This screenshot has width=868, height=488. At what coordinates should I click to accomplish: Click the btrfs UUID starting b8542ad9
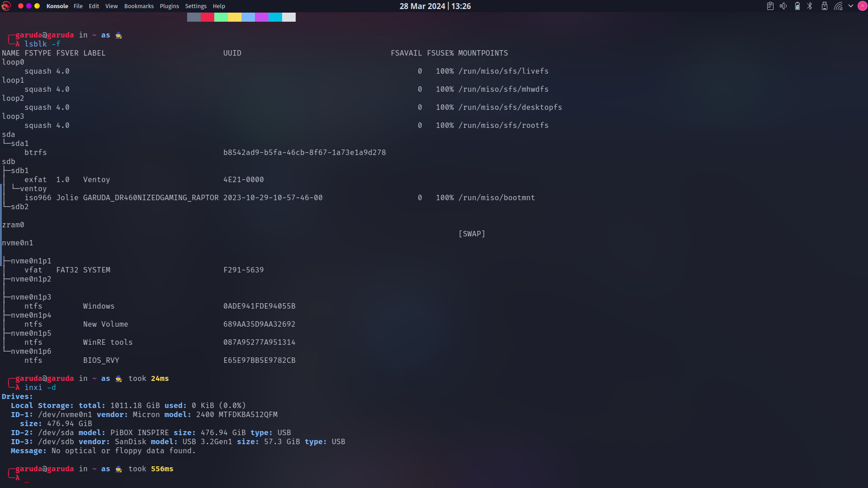304,152
